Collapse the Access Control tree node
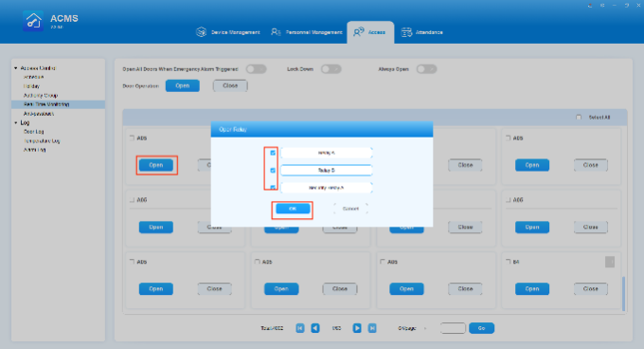Screen dimensions: 644x349 [16, 68]
